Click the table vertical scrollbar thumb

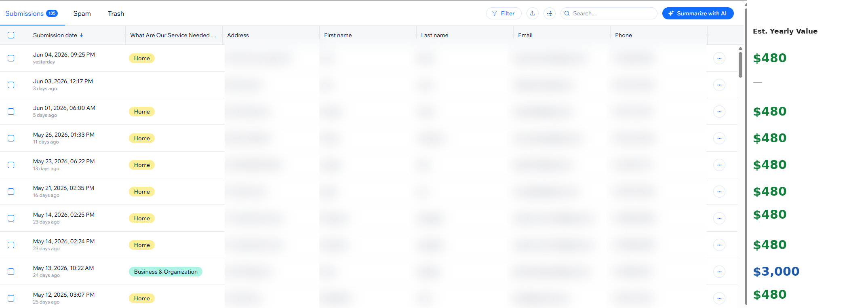740,65
